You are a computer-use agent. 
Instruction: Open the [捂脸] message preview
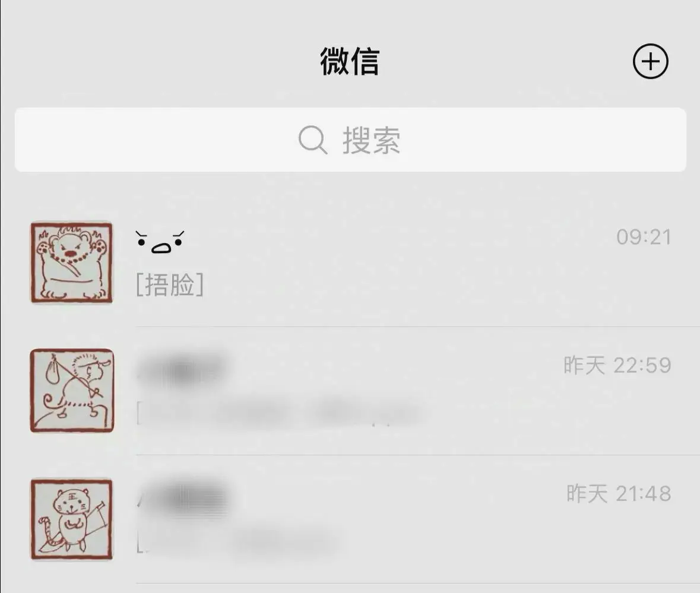coord(170,285)
